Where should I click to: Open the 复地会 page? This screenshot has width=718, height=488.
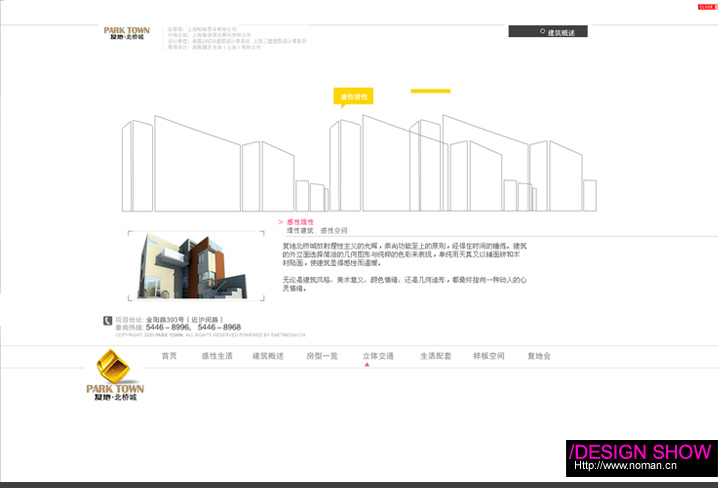click(x=539, y=356)
